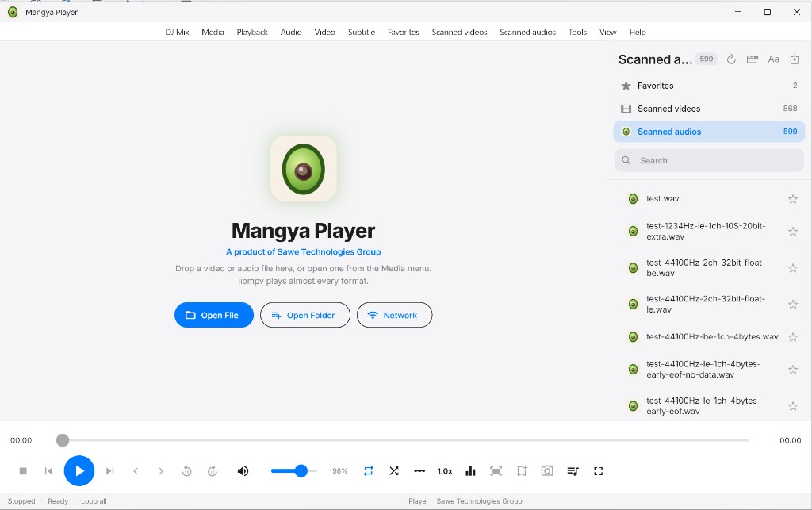Select test.wav in the audio list
Image resolution: width=812 pixels, height=510 pixels.
point(663,199)
